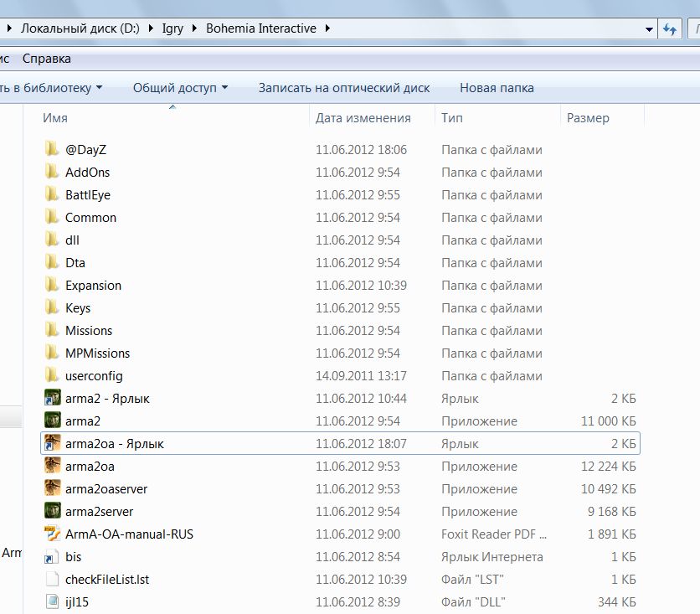The image size is (700, 614).
Task: Refresh the folder with the address bar refresh icon
Action: click(x=669, y=29)
